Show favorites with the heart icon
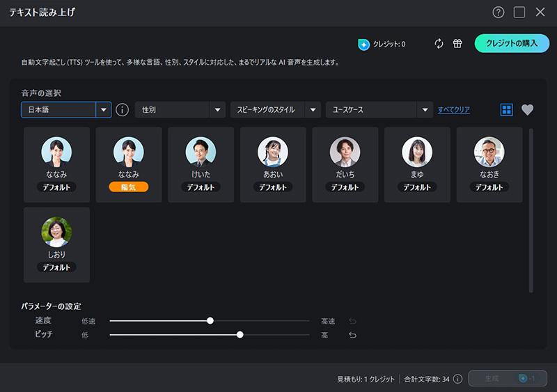 tap(527, 110)
